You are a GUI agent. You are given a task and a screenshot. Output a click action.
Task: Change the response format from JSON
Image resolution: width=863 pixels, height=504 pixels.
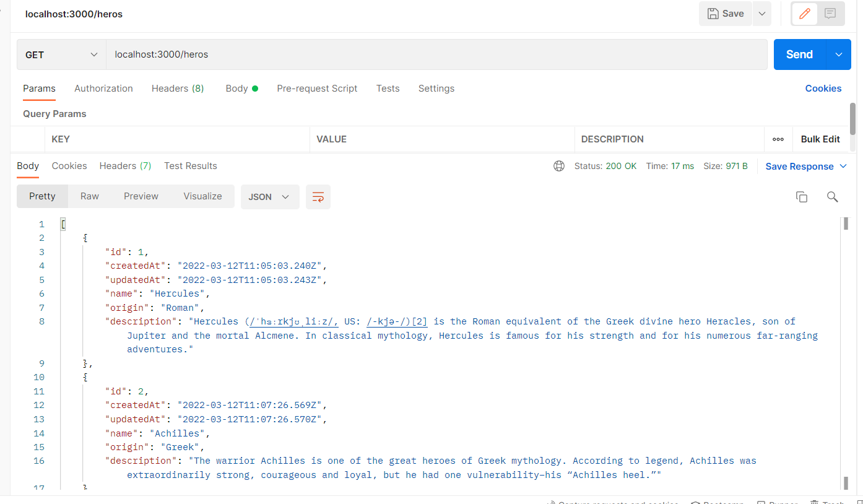[269, 196]
